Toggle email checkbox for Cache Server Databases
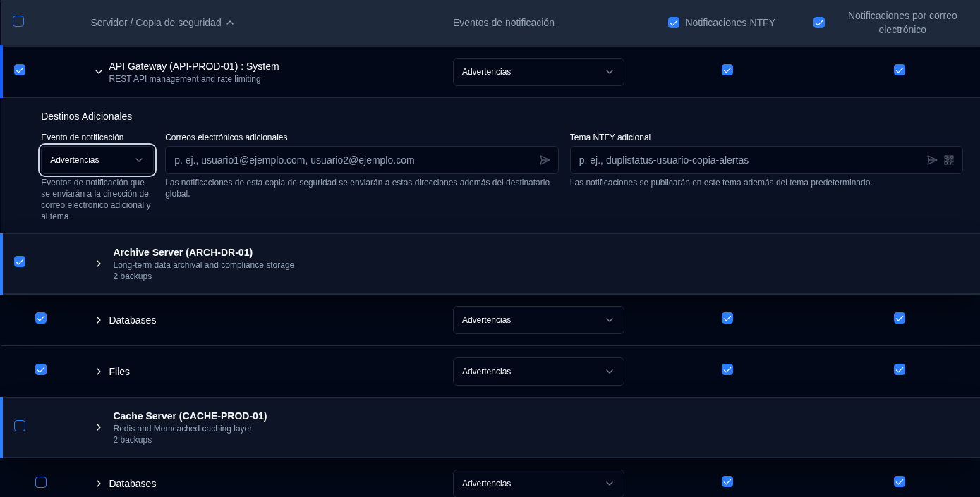The height and width of the screenshot is (497, 980). (x=900, y=481)
